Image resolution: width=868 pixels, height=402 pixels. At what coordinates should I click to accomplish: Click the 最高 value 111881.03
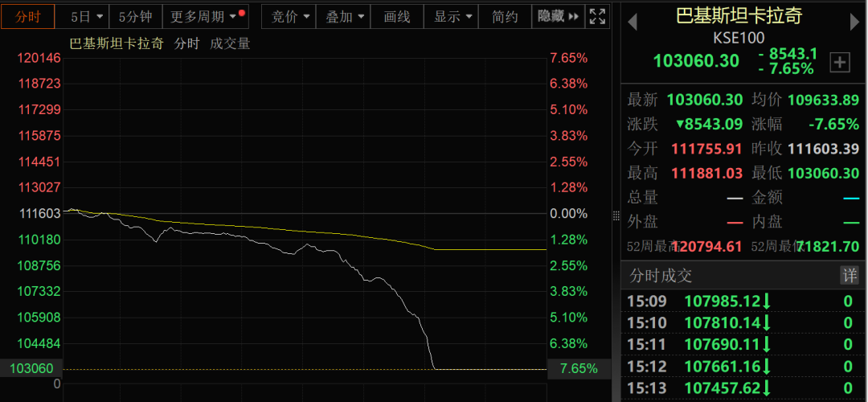pos(707,173)
